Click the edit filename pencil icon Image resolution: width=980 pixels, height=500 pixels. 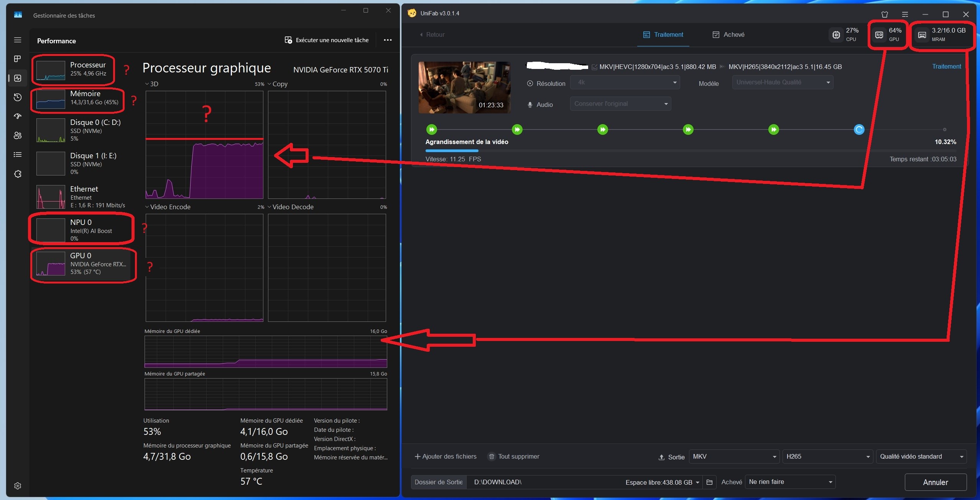pos(594,67)
